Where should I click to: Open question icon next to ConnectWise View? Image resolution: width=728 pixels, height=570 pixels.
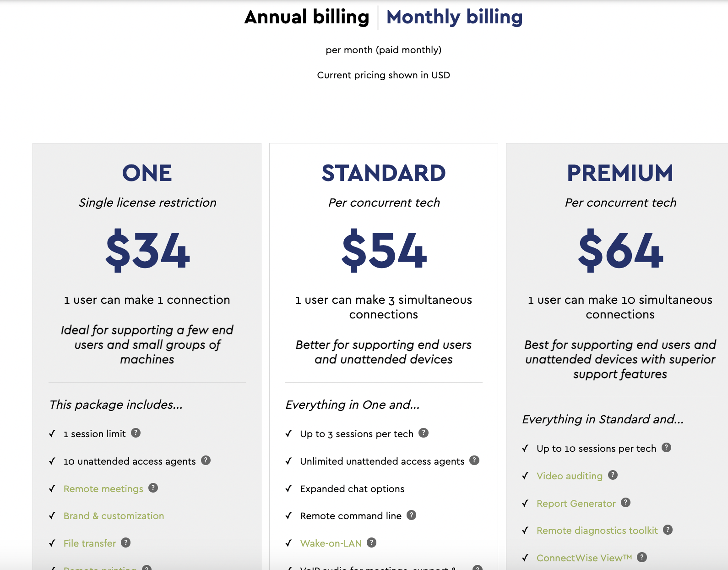coord(642,557)
